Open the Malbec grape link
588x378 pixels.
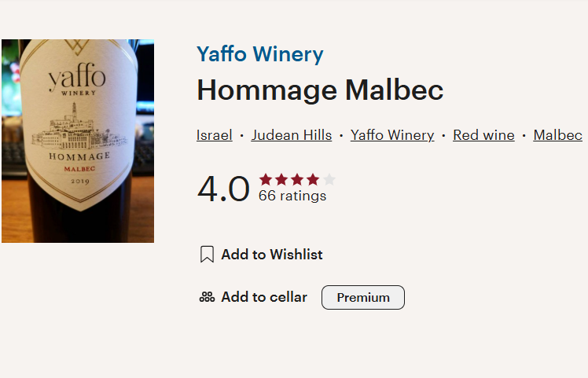557,135
